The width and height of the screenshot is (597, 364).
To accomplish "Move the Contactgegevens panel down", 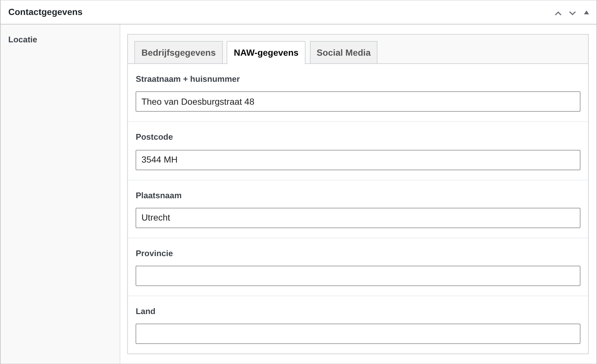I will tap(572, 13).
